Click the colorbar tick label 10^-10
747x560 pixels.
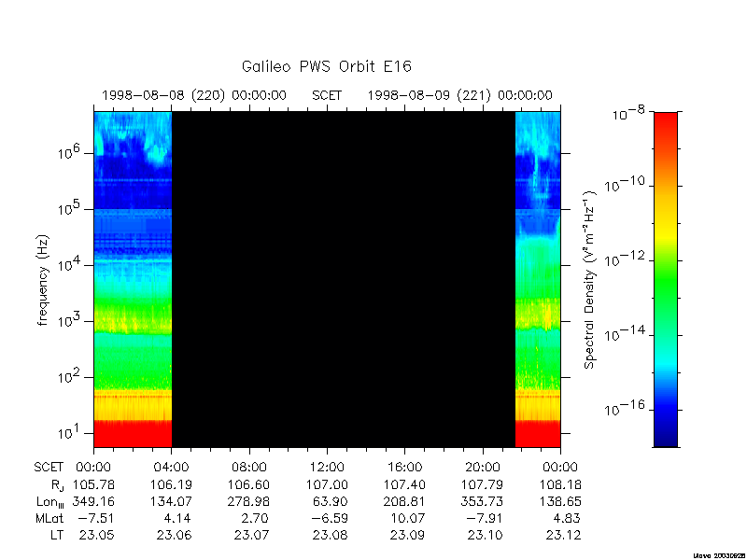pos(625,184)
